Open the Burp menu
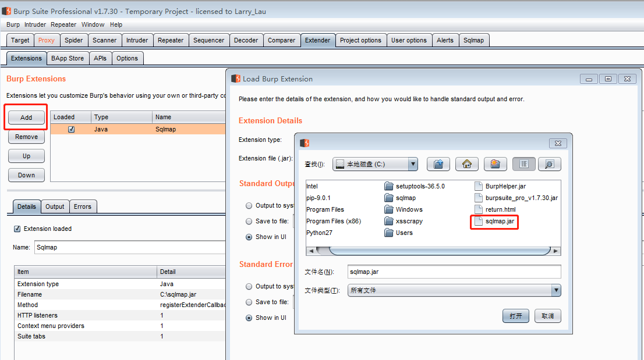 13,24
